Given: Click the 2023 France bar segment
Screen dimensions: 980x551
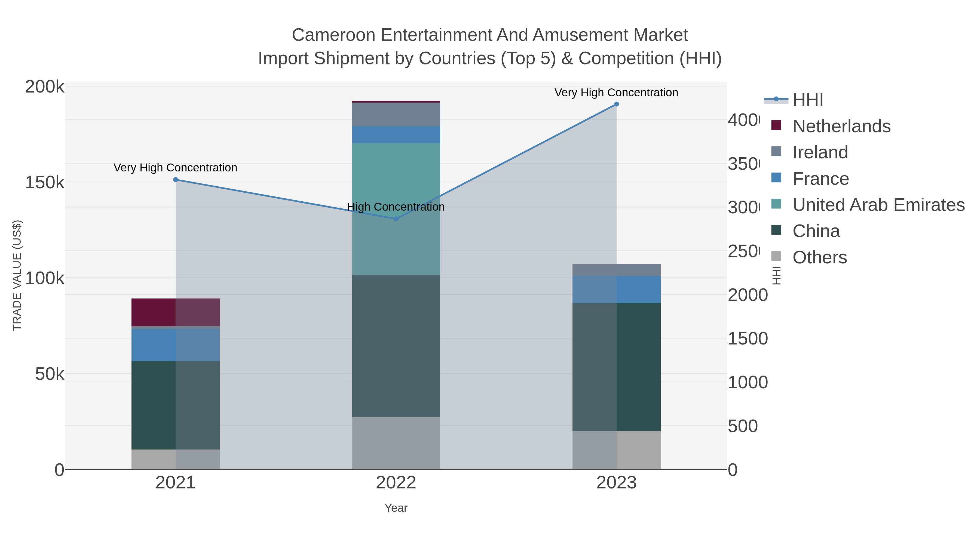Looking at the screenshot, I should point(616,290).
